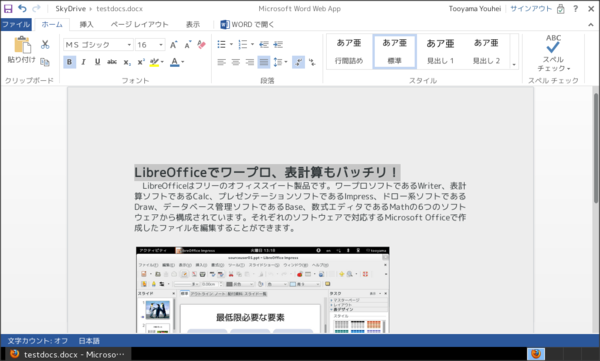Screen dimensions: 600x361
Task: Clear formatting with the eraser icon
Action: [x=201, y=45]
